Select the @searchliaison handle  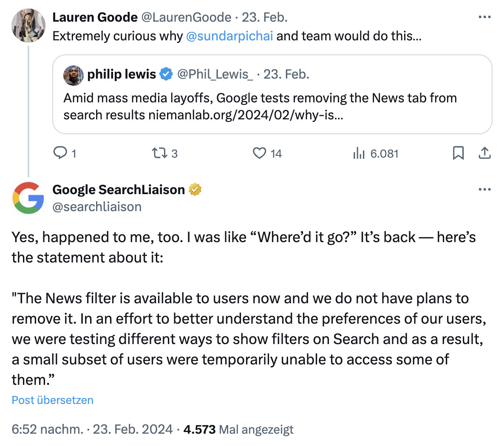[97, 207]
